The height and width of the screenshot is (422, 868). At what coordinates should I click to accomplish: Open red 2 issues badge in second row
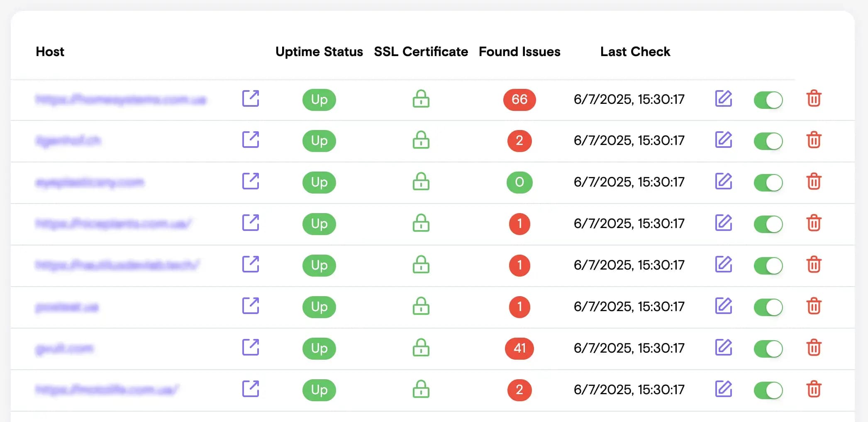(519, 141)
